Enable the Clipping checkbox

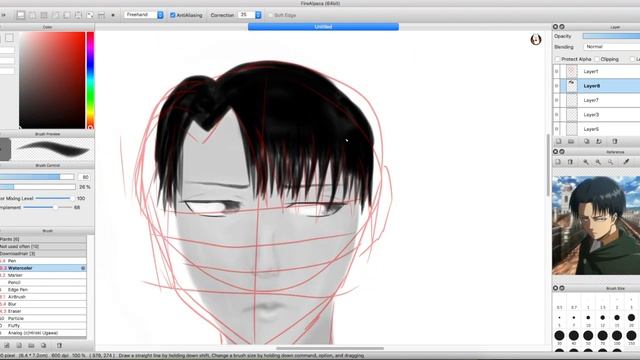tap(597, 59)
